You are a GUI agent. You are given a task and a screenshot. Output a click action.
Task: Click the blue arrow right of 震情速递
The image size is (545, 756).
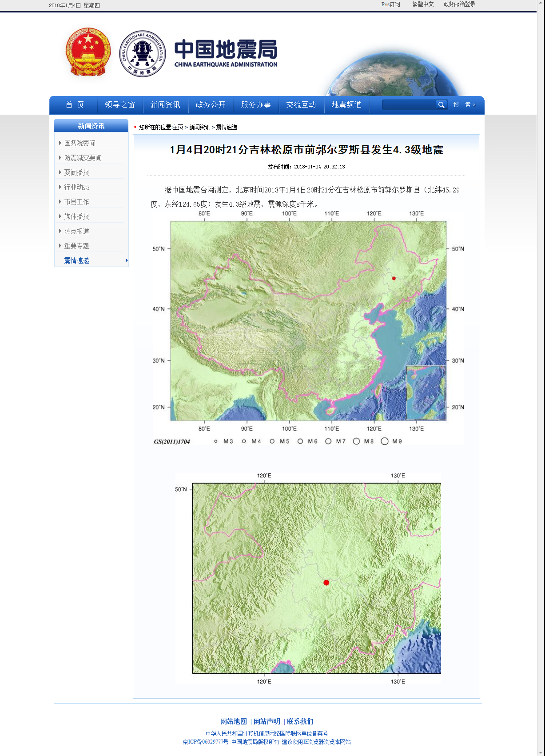[127, 260]
